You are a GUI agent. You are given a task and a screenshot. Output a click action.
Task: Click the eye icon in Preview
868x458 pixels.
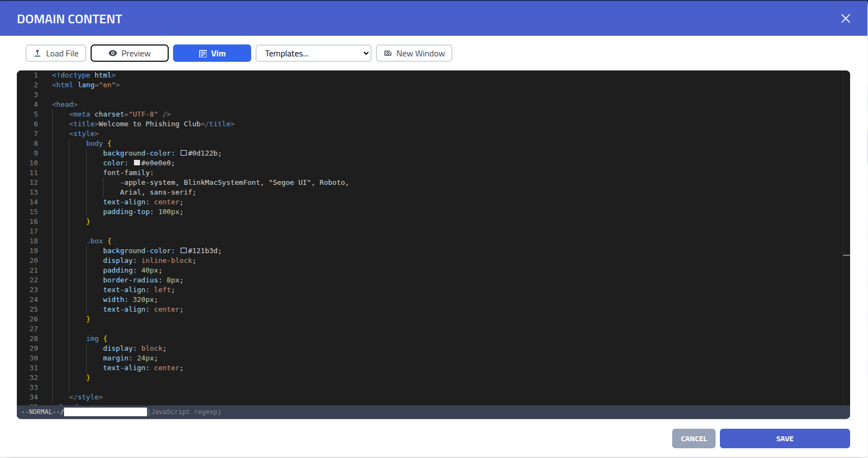(113, 53)
